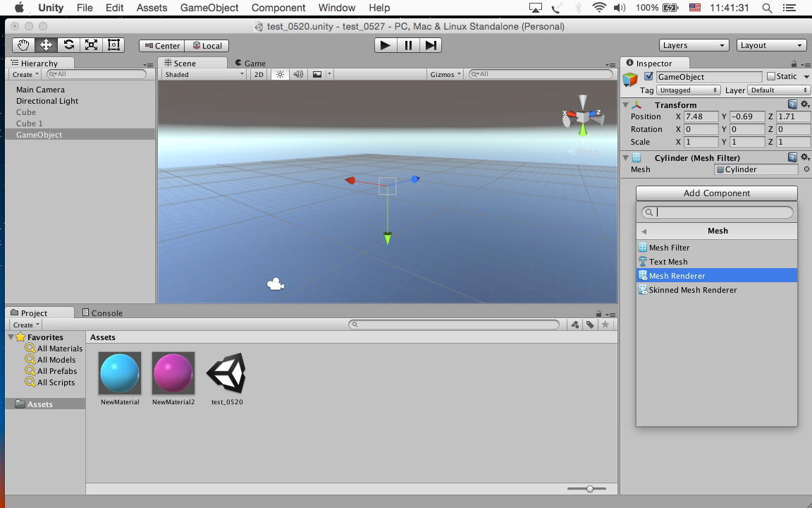Open the Gizmos dropdown
This screenshot has height=508, width=812.
[445, 75]
